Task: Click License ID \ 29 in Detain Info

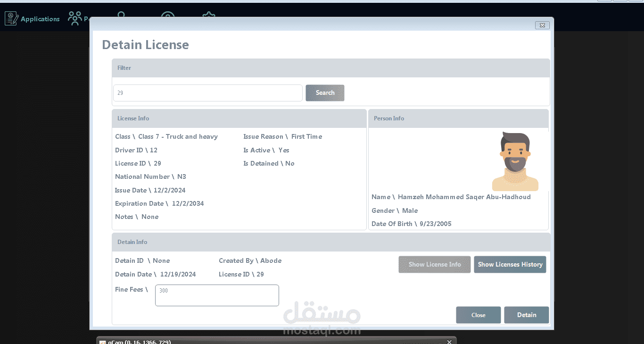Action: pyautogui.click(x=241, y=275)
